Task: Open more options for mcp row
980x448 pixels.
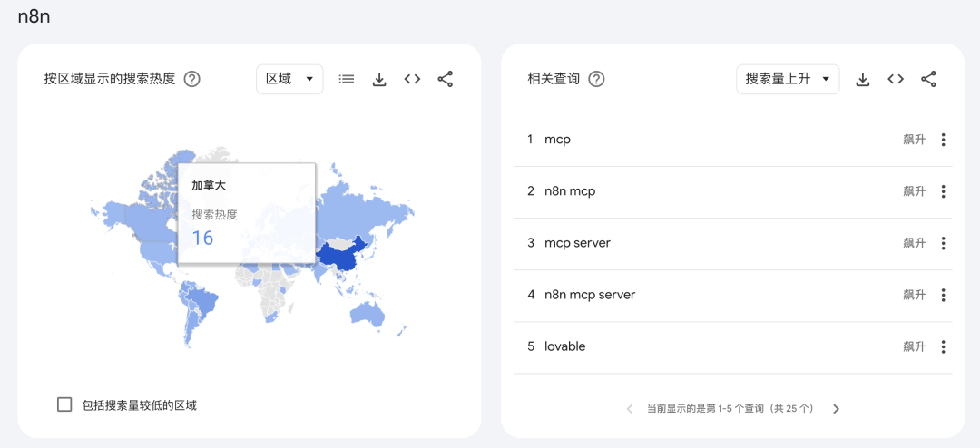Action: (x=943, y=140)
